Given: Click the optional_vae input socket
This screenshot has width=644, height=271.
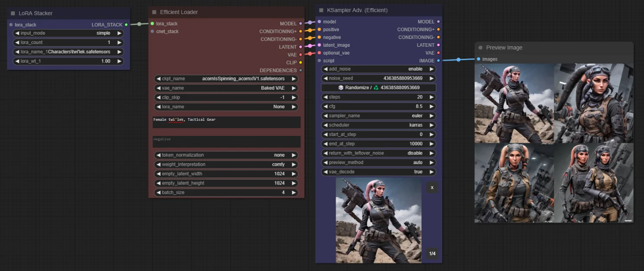Looking at the screenshot, I should (x=319, y=53).
